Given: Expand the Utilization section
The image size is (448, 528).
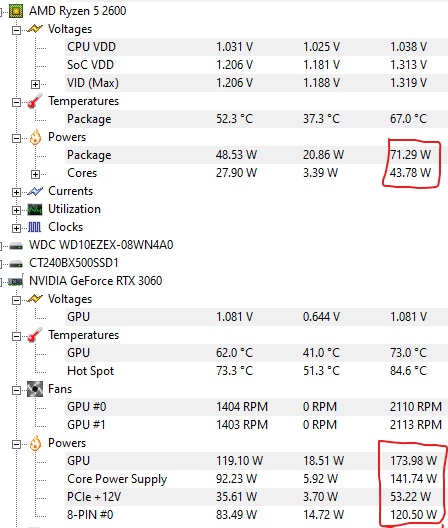Looking at the screenshot, I should point(16,210).
